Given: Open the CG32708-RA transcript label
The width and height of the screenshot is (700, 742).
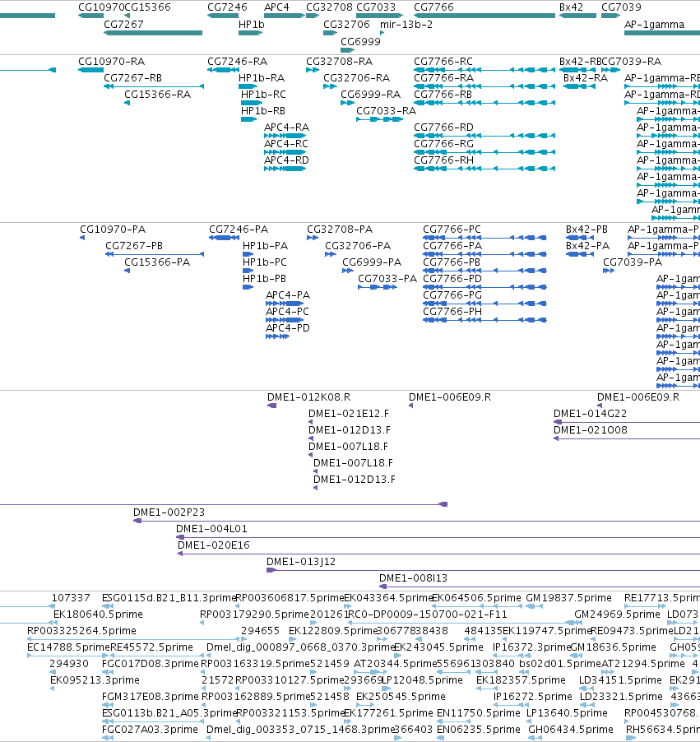Looking at the screenshot, I should 340,62.
